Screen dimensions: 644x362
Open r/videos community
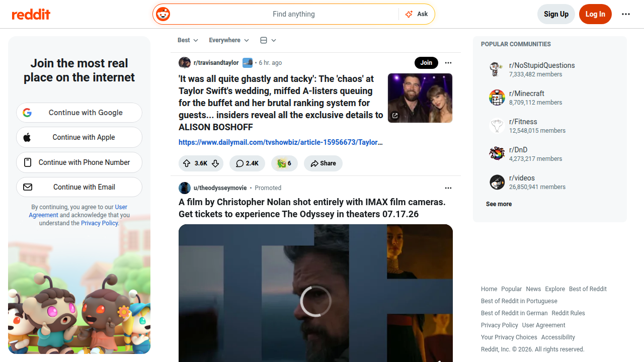[x=522, y=178]
